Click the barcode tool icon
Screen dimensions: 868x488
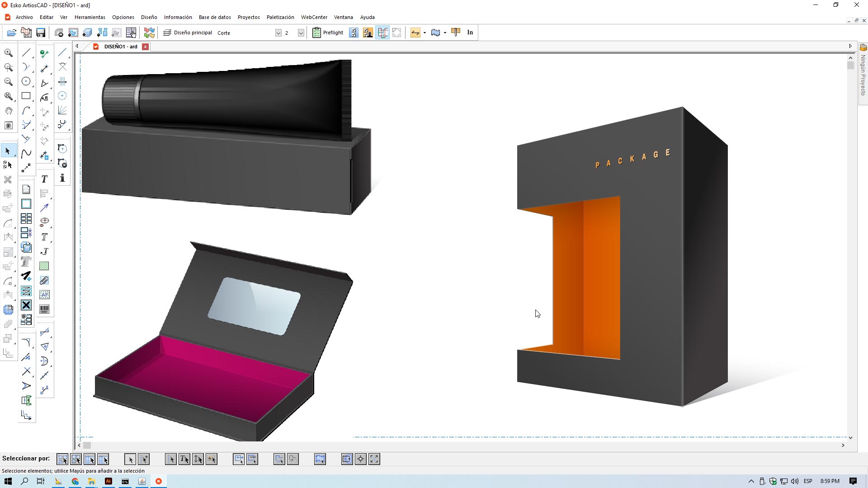pyautogui.click(x=44, y=310)
